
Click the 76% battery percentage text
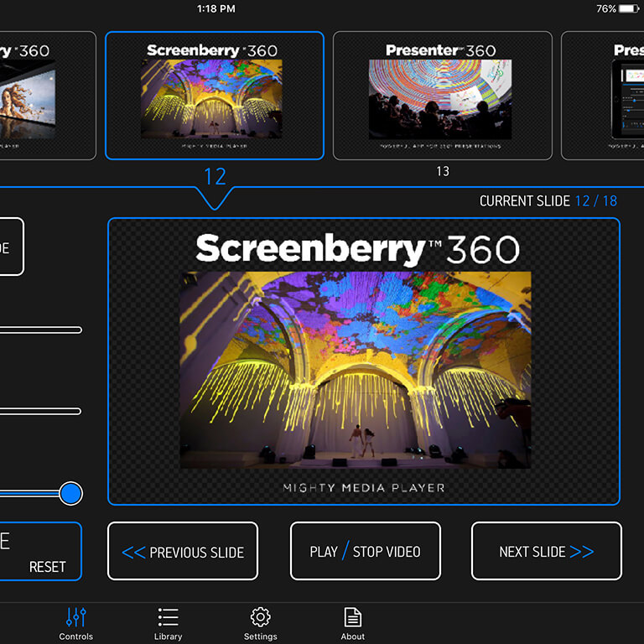tap(606, 8)
